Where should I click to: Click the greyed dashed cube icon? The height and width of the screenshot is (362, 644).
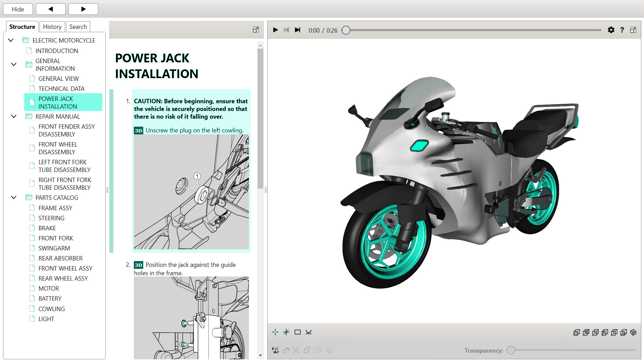click(318, 350)
